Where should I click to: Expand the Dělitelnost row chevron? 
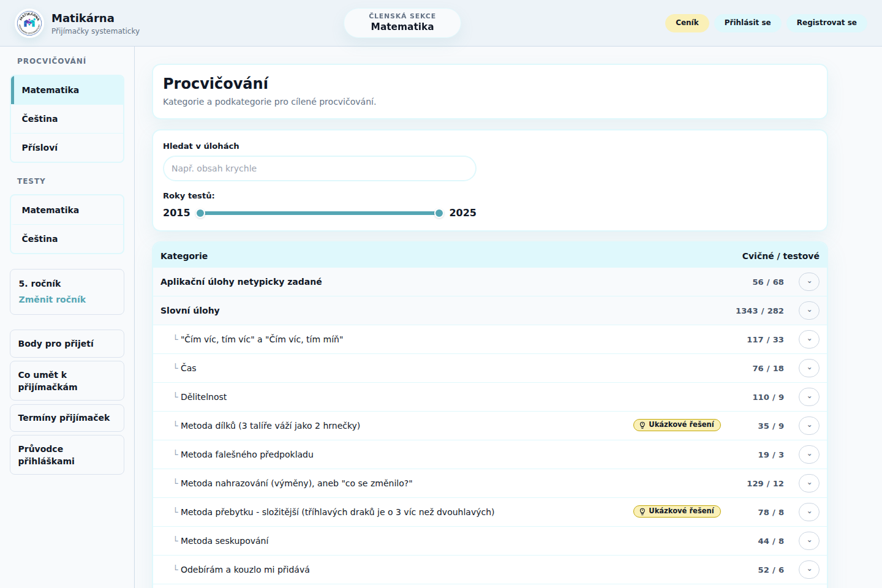(x=809, y=397)
